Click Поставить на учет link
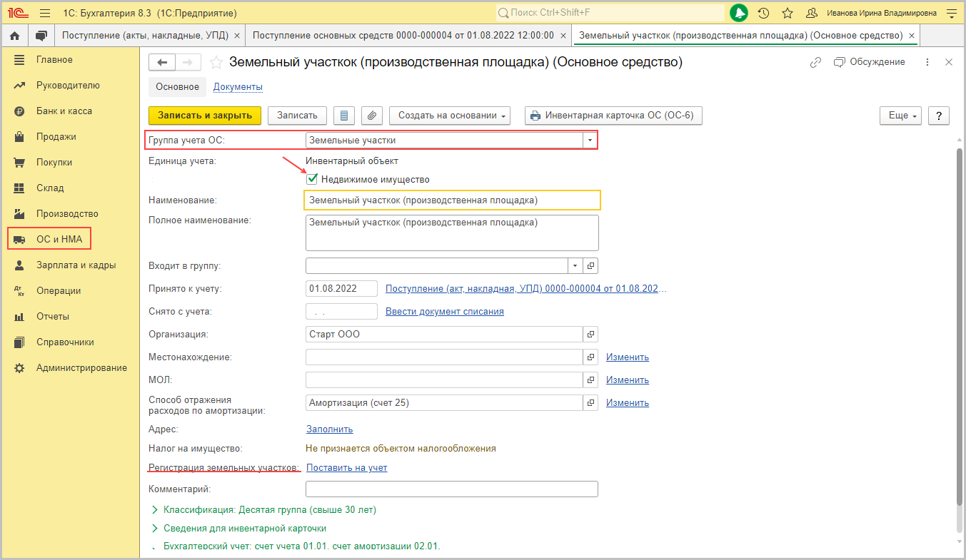 tap(346, 468)
